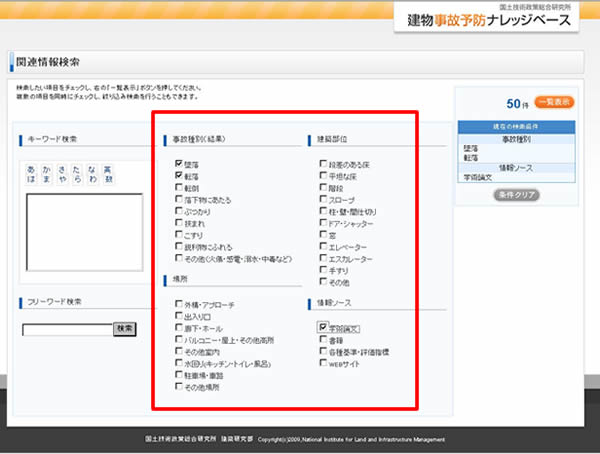Tick the 鋭利物にふれる checkbox
This screenshot has width=600, height=454.
point(179,246)
